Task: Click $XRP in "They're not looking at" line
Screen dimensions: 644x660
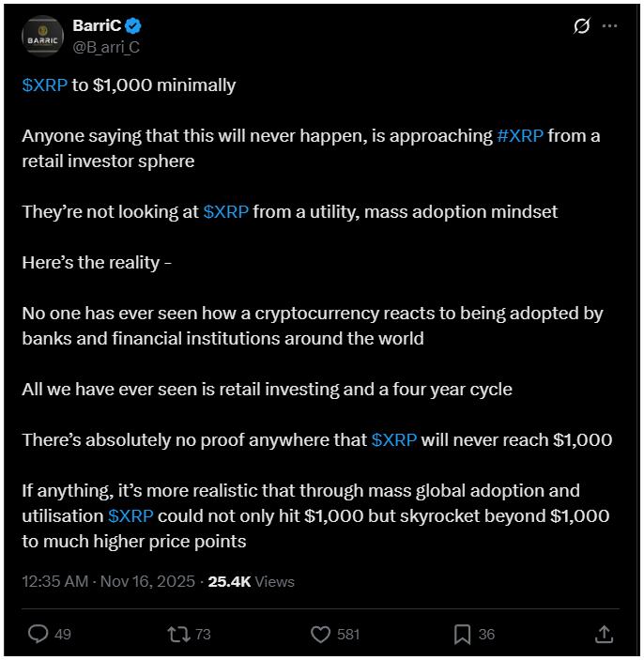Action: [225, 211]
